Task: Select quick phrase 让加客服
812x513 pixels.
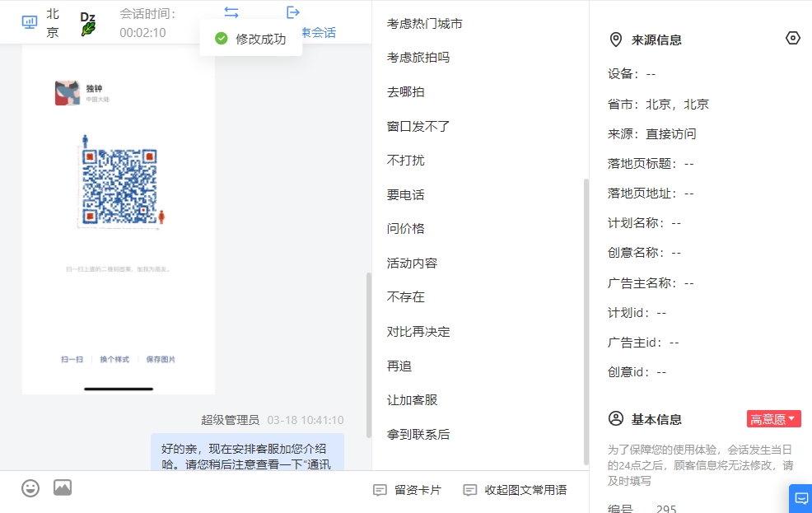Action: (x=413, y=399)
